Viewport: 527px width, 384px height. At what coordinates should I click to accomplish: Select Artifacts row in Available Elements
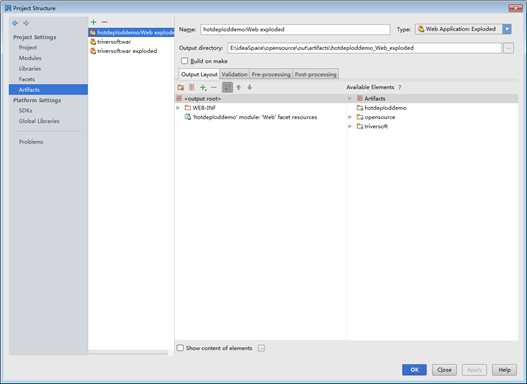coord(433,98)
